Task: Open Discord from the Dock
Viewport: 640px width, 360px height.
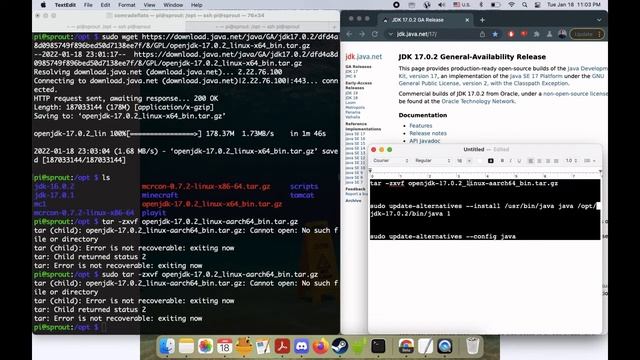Action: click(301, 346)
